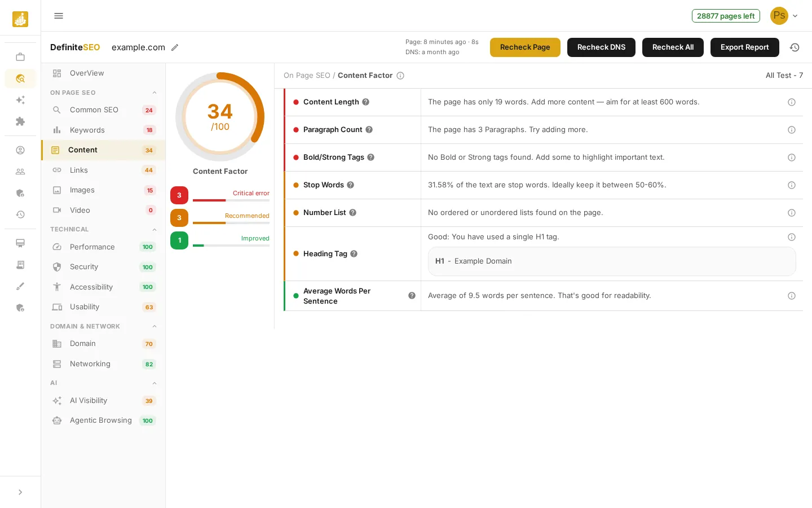Click the help icon next to Number List
812x508 pixels.
pos(352,213)
